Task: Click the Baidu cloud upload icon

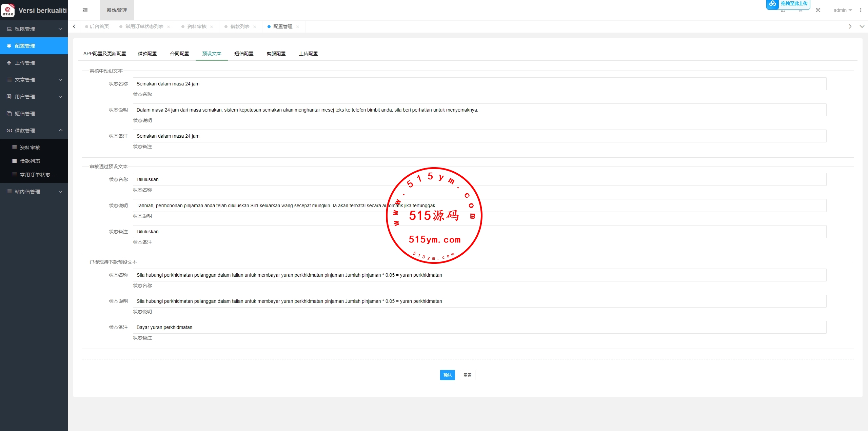Action: [x=773, y=4]
